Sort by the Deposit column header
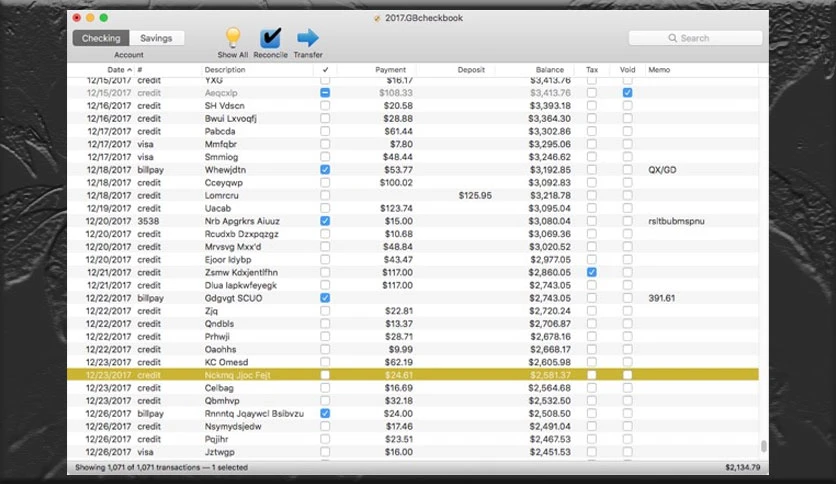Viewport: 836px width, 484px height. (471, 70)
